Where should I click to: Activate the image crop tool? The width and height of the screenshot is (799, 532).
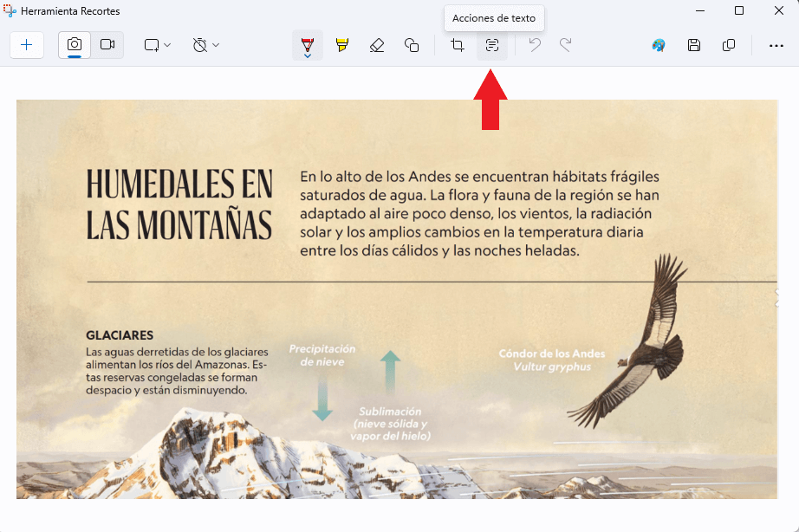pyautogui.click(x=458, y=45)
